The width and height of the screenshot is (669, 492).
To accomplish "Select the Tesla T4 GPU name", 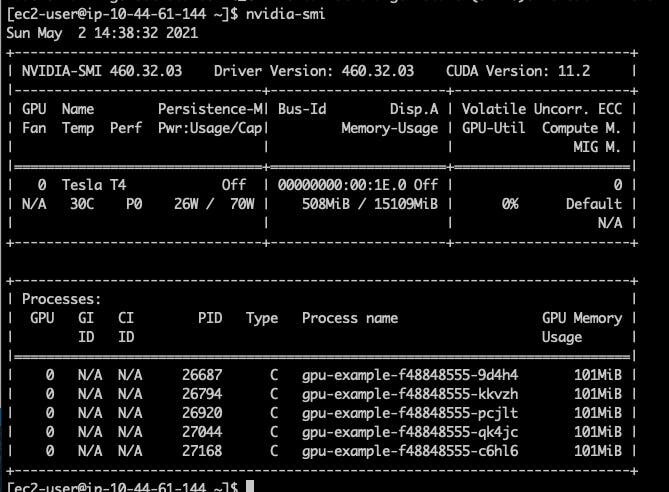I will click(94, 185).
